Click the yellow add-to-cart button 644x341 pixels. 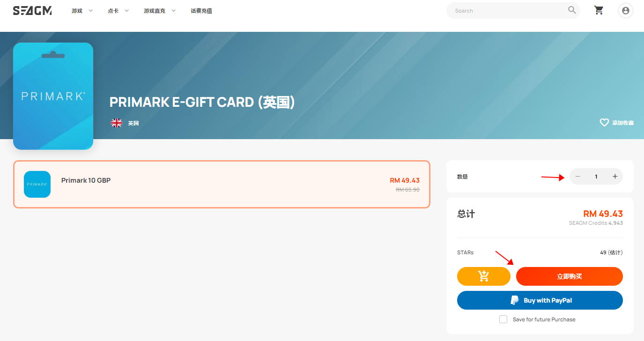(x=483, y=276)
